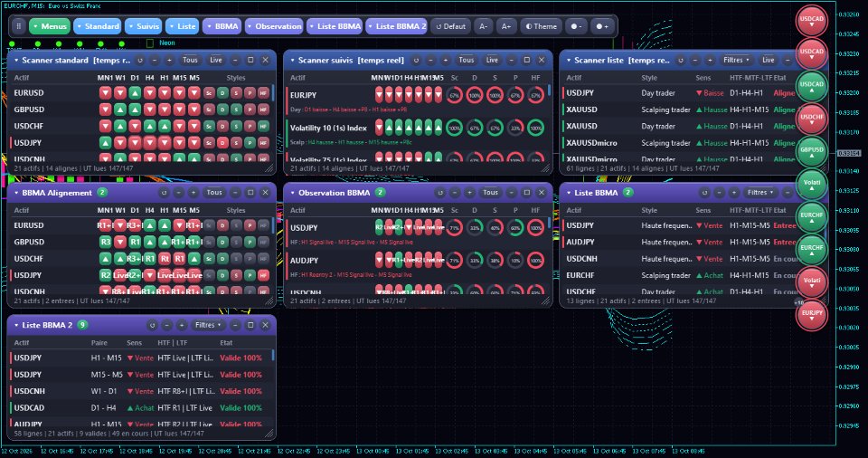
Task: Click the plus icon in Scanner suivis header
Action: [x=446, y=60]
